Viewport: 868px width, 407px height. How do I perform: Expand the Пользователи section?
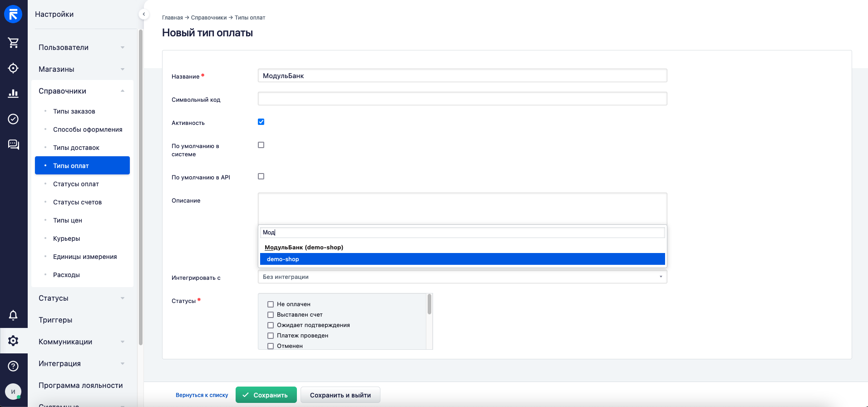click(x=82, y=47)
